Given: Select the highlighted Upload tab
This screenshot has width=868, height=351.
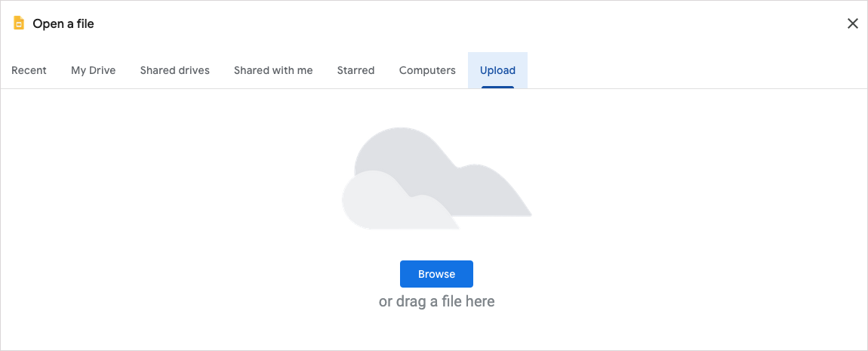Looking at the screenshot, I should point(497,70).
